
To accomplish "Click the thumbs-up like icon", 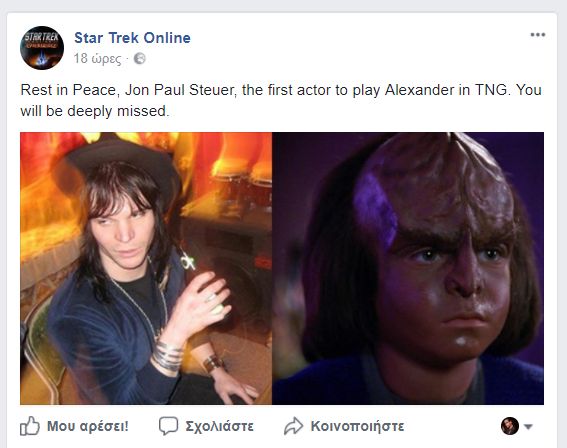I will [29, 426].
